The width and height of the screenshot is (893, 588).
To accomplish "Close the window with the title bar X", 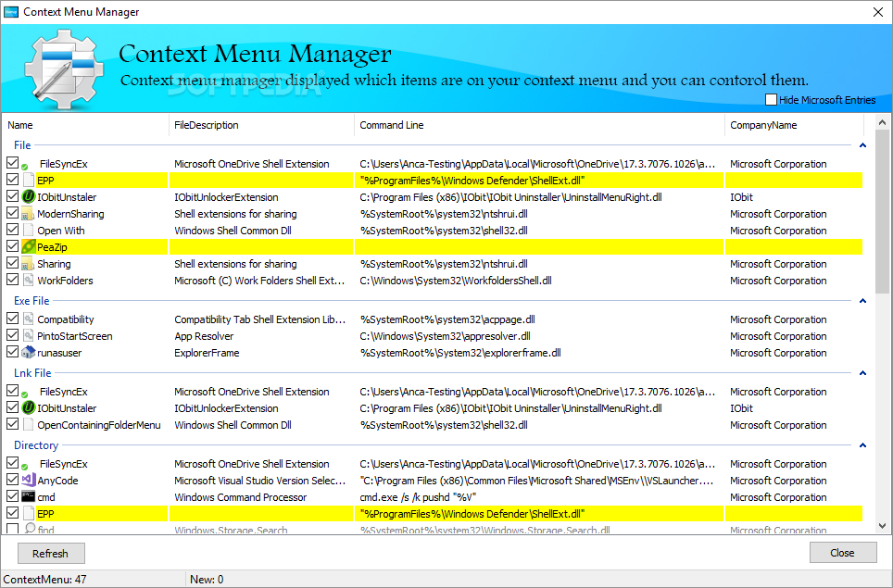I will 878,12.
